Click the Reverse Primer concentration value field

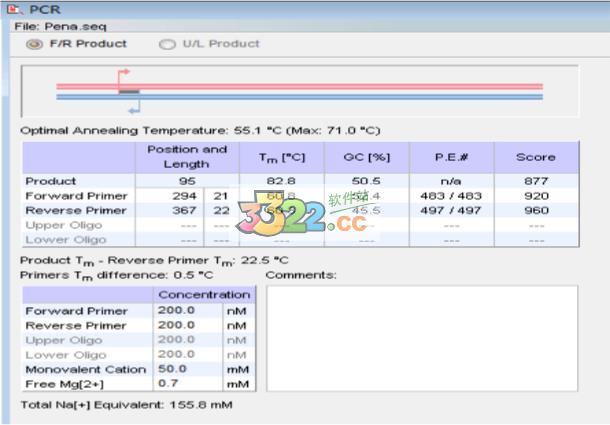click(187, 325)
